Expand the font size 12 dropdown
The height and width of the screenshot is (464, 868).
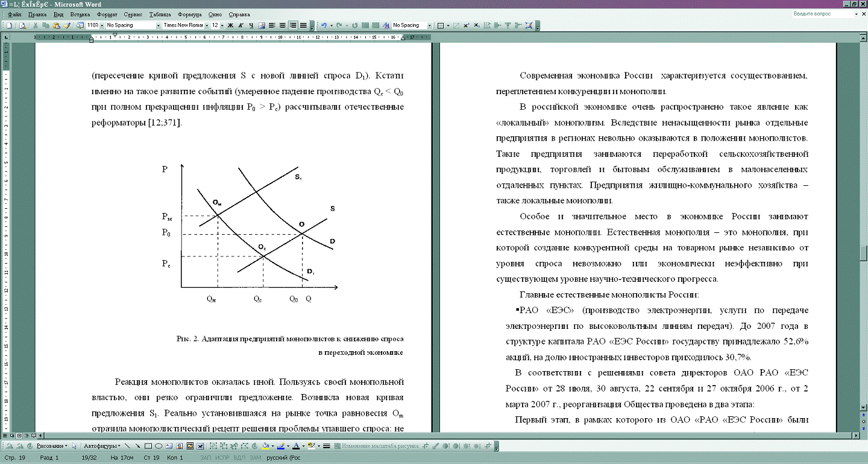[x=222, y=25]
